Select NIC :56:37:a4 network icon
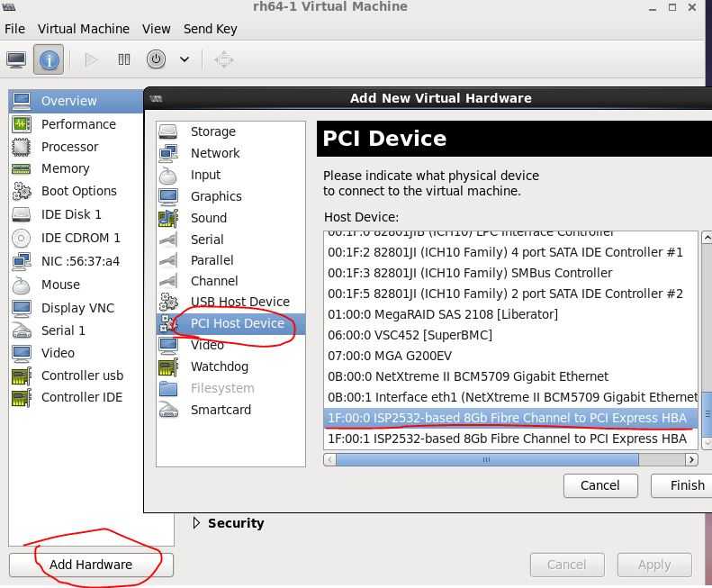 22,261
